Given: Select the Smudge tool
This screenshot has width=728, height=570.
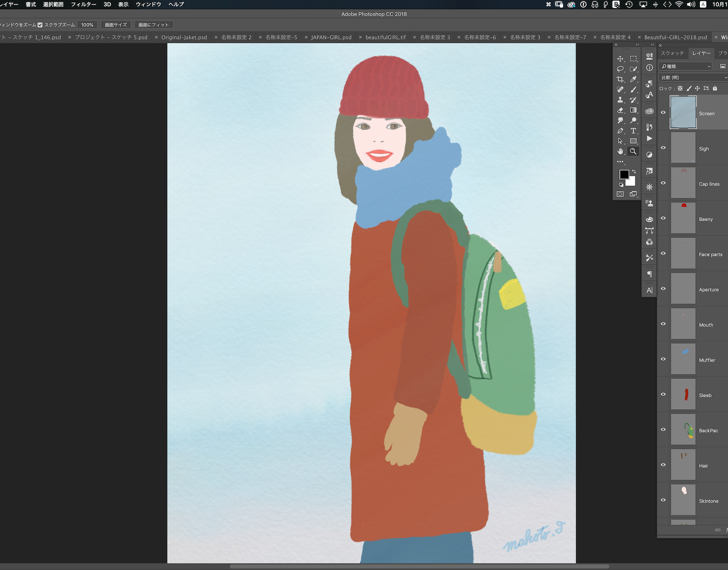Looking at the screenshot, I should tap(620, 120).
